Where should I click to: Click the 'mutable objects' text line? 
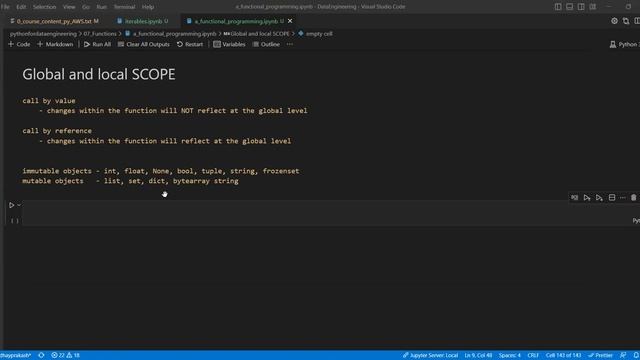point(130,181)
